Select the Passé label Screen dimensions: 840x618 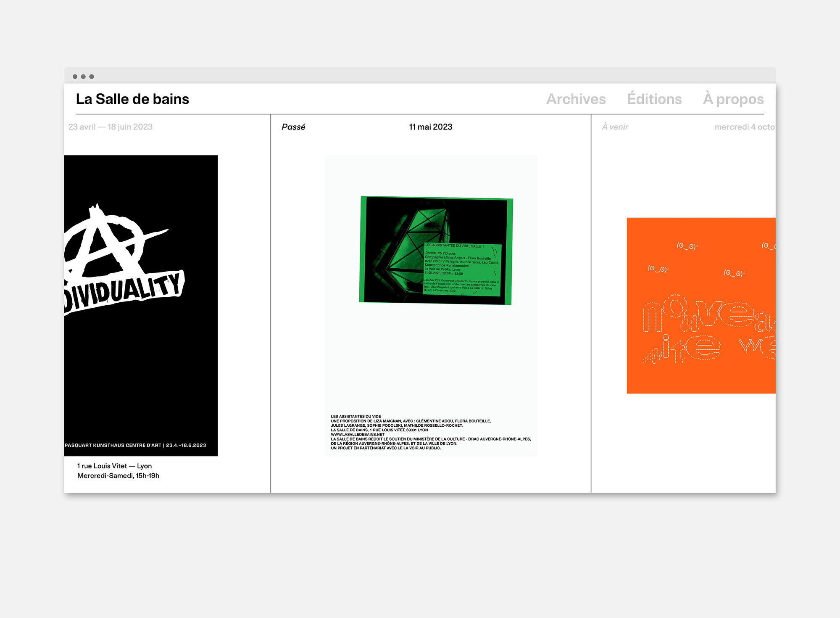[293, 127]
